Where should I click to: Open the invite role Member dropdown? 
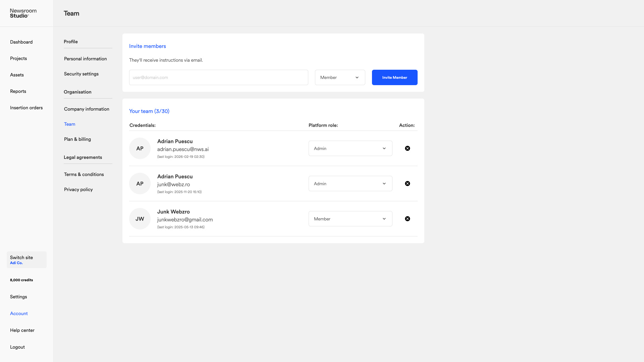(x=340, y=77)
